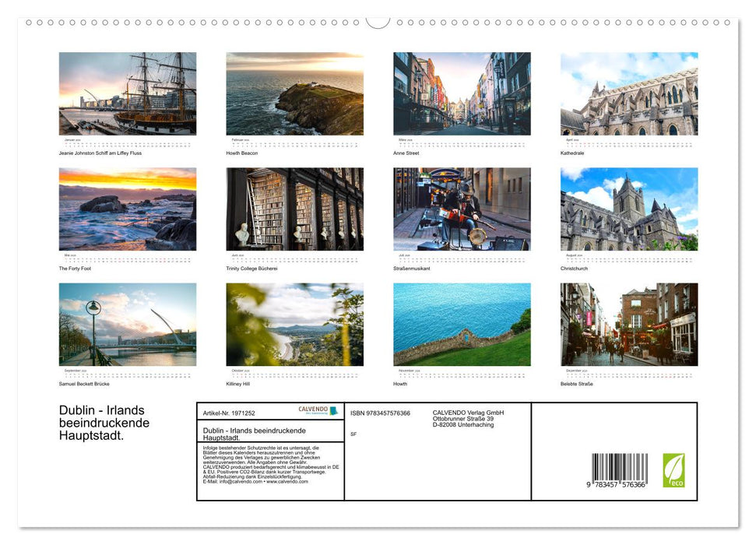
Task: Select the Christchurch cathedral image
Action: pos(628,209)
